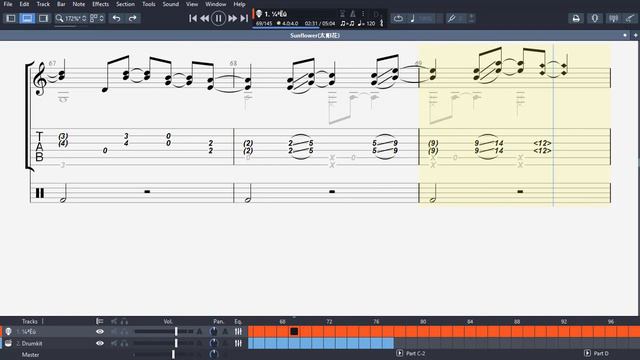The width and height of the screenshot is (640, 360).
Task: Solo track 1
Action: click(124, 331)
